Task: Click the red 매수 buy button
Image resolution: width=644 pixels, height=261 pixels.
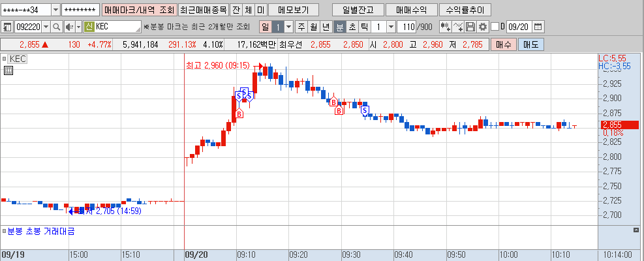Action: (503, 45)
